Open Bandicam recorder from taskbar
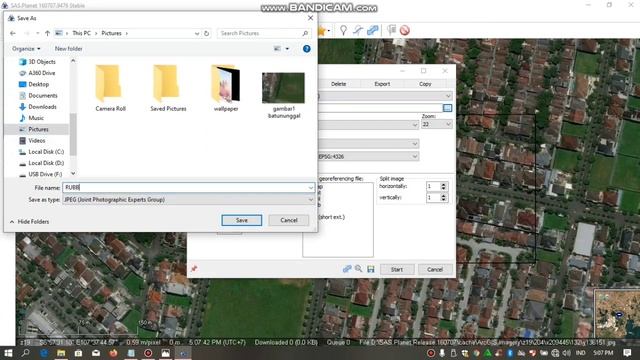Image resolution: width=640 pixels, height=360 pixels. pyautogui.click(x=148, y=353)
